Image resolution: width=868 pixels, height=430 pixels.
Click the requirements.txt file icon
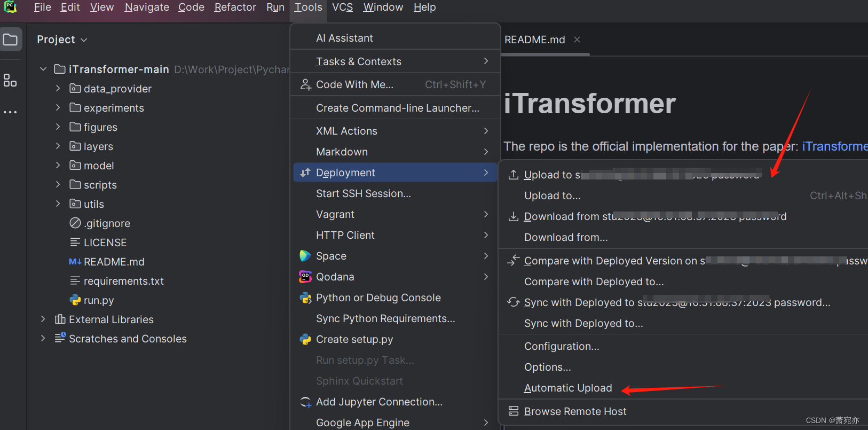[75, 281]
